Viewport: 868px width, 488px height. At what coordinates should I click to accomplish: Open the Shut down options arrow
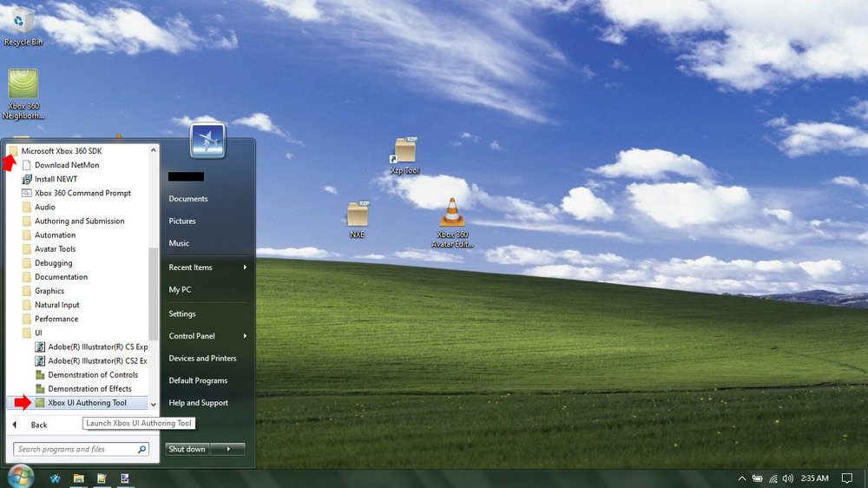(228, 449)
